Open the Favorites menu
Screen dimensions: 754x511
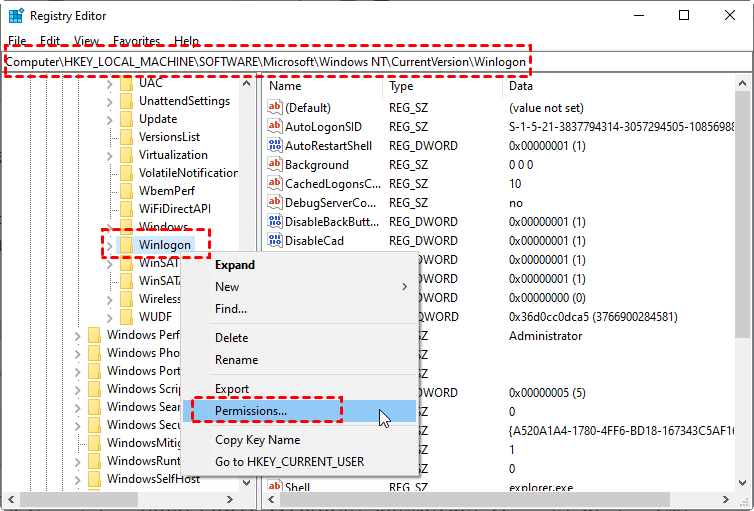point(136,41)
